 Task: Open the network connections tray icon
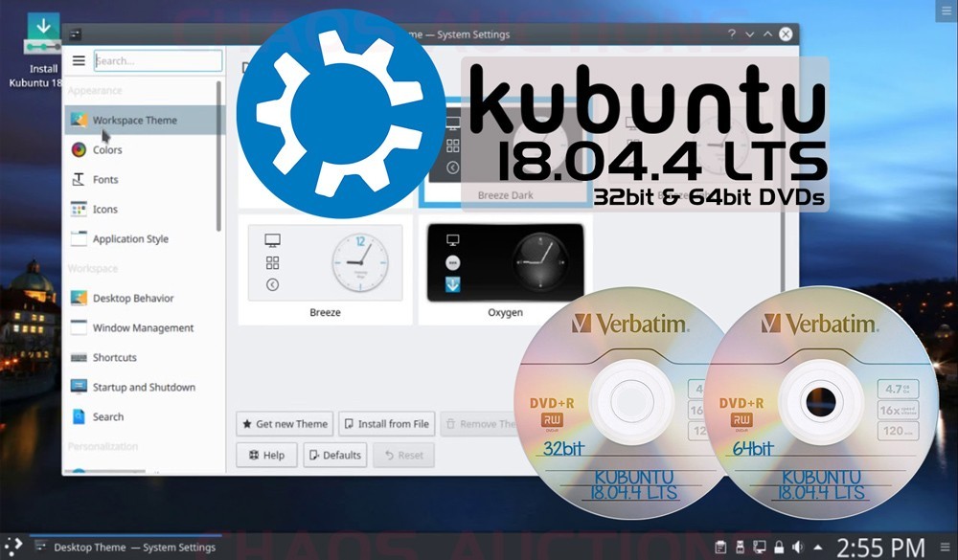coord(760,547)
